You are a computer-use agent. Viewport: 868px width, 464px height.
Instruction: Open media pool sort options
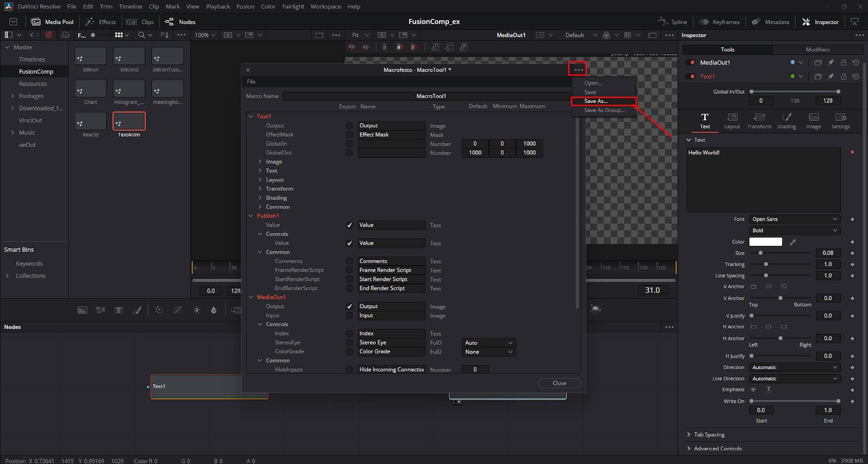(x=165, y=35)
